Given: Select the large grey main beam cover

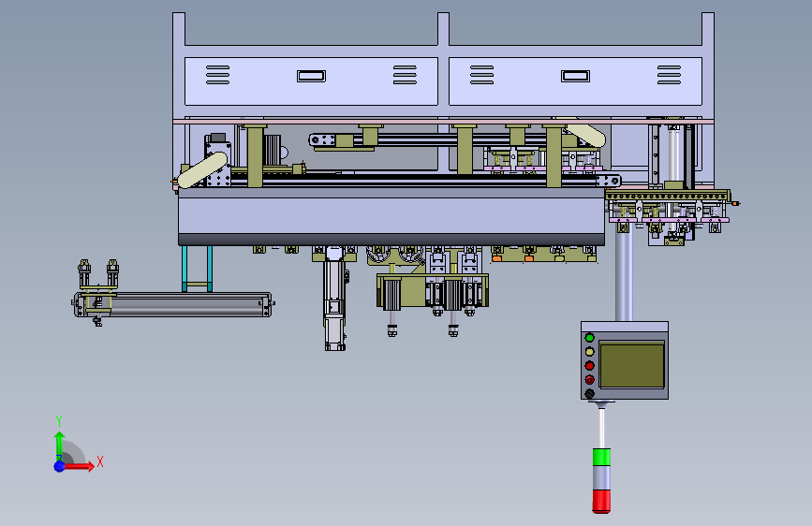Looking at the screenshot, I should click(391, 216).
